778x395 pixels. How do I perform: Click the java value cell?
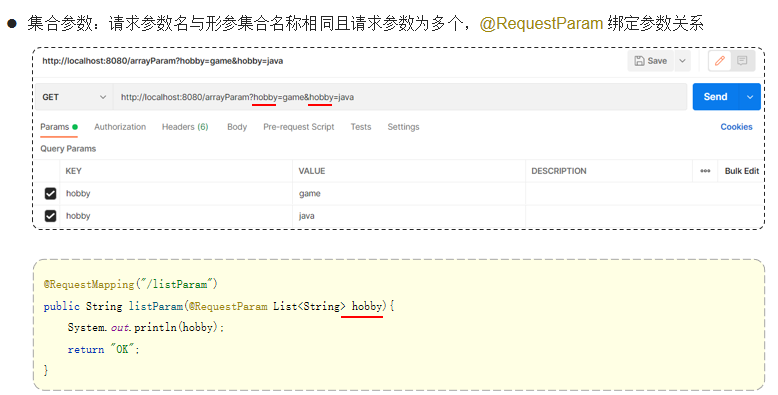[x=409, y=216]
